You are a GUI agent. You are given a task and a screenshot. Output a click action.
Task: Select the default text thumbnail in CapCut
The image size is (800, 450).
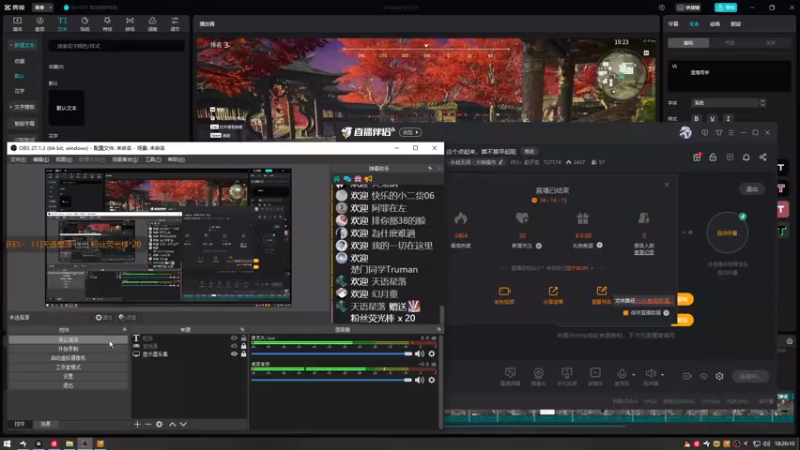point(66,108)
